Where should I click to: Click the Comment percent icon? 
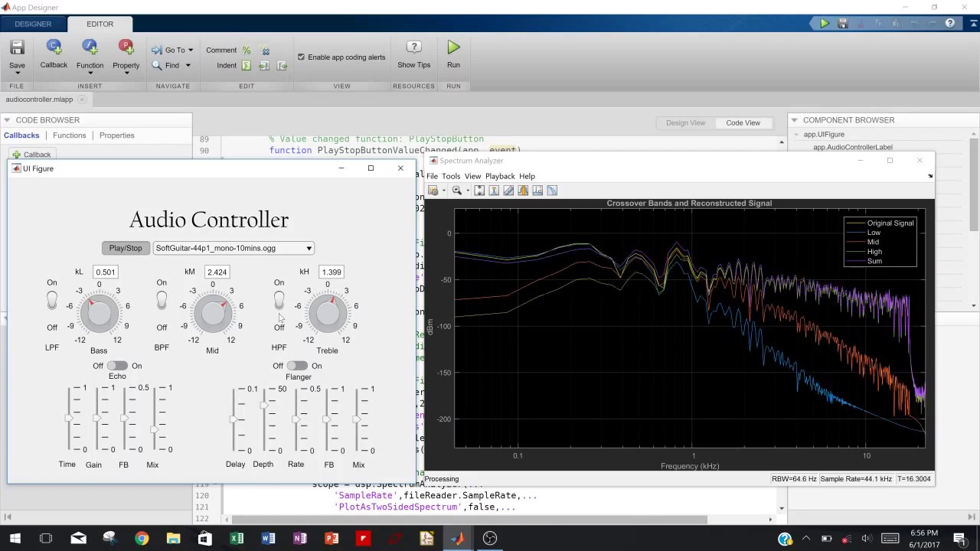(247, 51)
